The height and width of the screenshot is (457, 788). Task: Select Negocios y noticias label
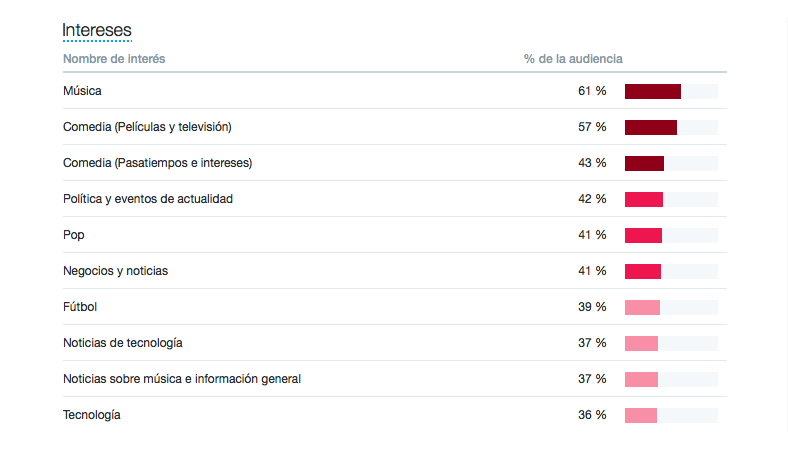click(114, 271)
